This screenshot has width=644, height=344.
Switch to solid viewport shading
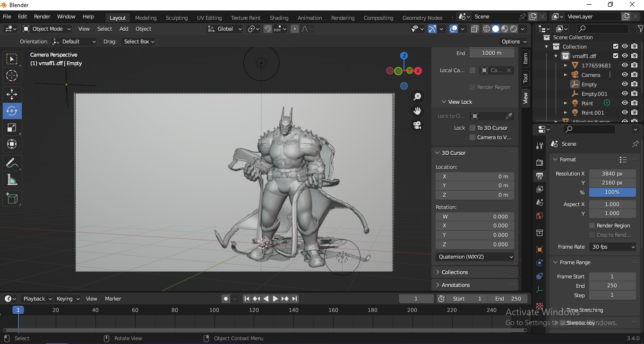(x=495, y=29)
